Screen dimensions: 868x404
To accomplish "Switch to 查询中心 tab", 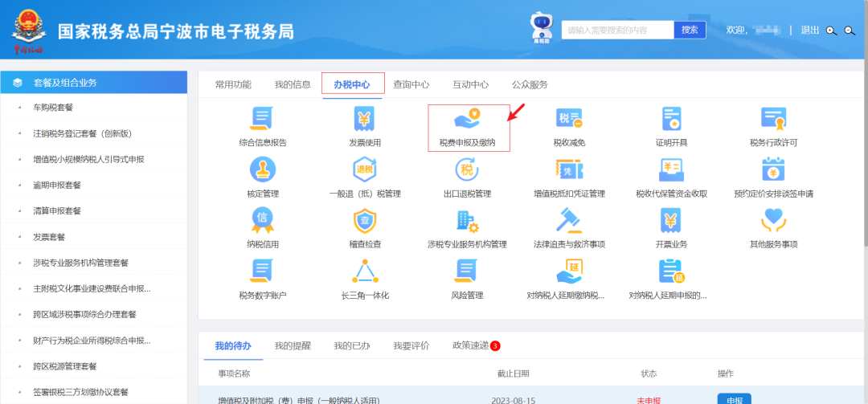I will 411,84.
